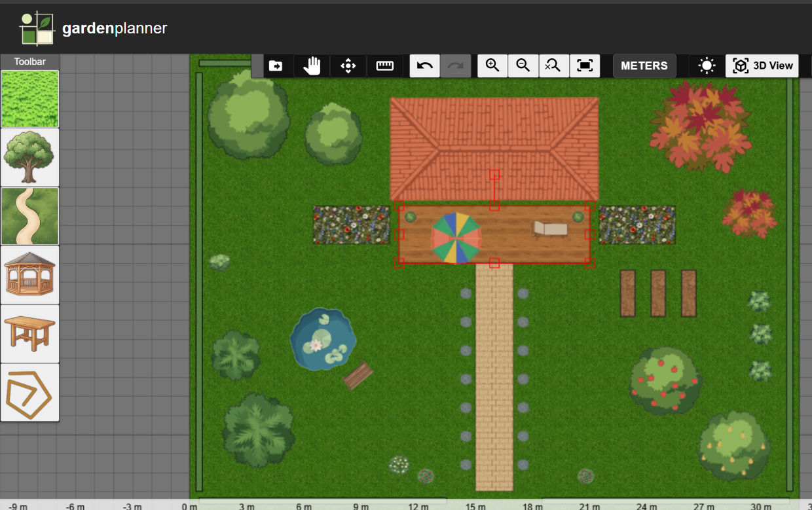812x510 pixels.
Task: Choose the polygon shape drawing tool
Action: point(30,393)
